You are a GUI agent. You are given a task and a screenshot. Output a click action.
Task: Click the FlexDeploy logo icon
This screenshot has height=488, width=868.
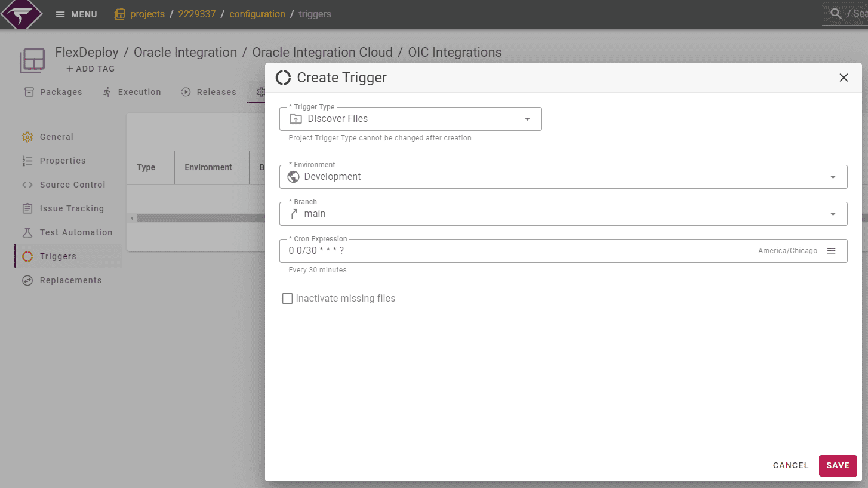point(21,14)
